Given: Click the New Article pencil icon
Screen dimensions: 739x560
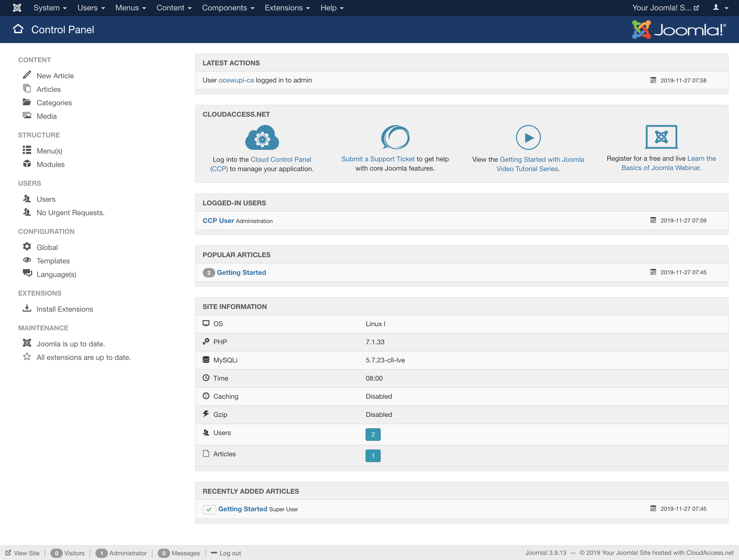Looking at the screenshot, I should coord(27,75).
